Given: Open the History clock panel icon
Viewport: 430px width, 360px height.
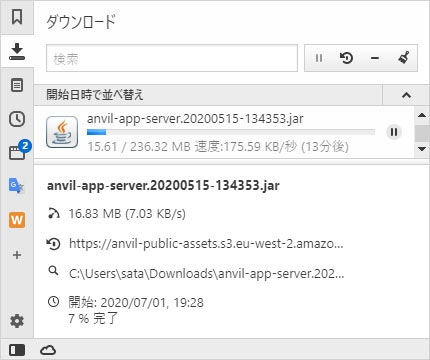Looking at the screenshot, I should tap(17, 119).
